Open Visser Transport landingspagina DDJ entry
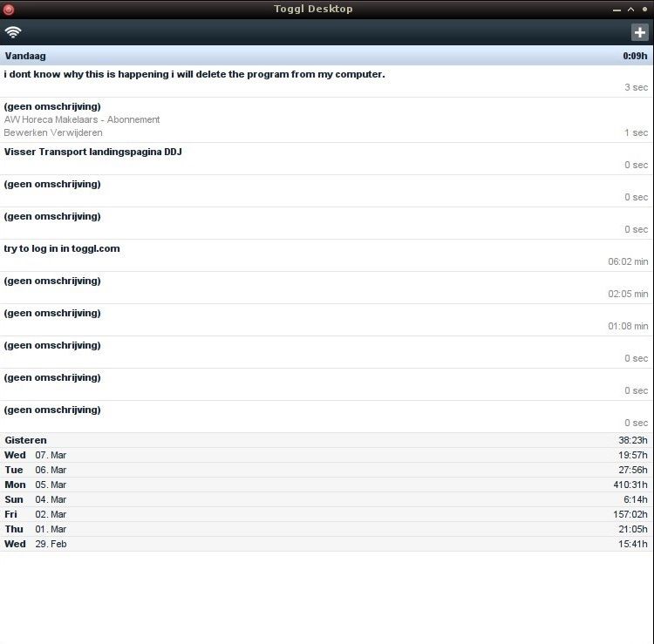This screenshot has height=644, width=654. (93, 153)
